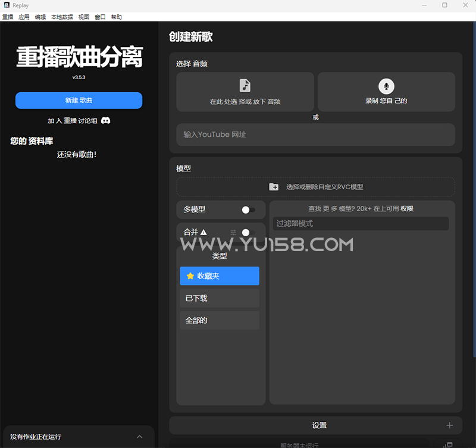The width and height of the screenshot is (476, 448).
Task: Expand the 设置 section
Action: pos(320,425)
